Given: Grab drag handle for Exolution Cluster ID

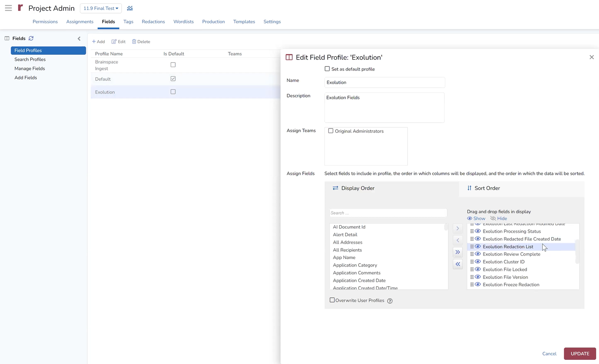Looking at the screenshot, I should tap(472, 262).
